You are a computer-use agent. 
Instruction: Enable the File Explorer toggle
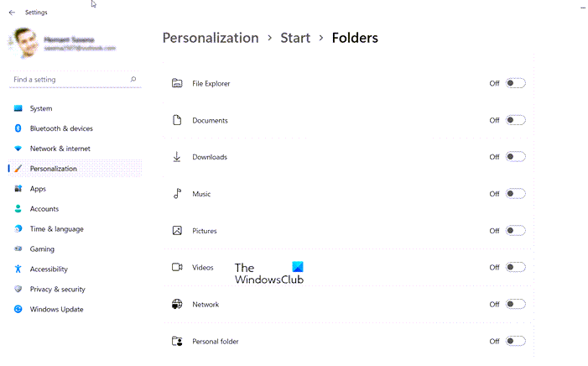tap(515, 83)
